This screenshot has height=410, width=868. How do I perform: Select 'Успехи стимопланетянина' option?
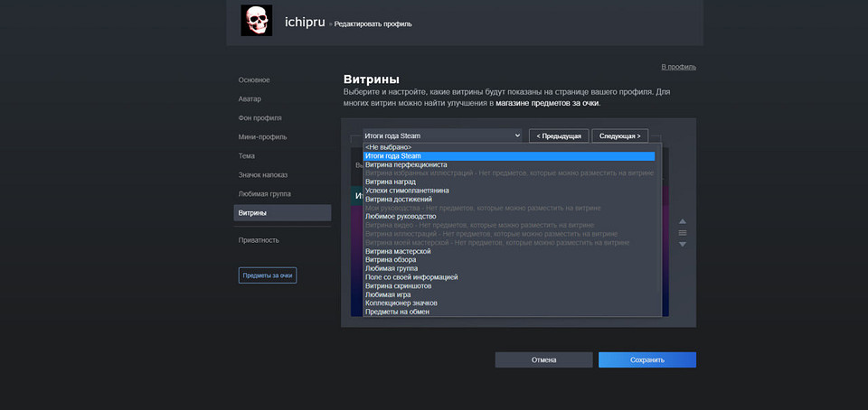pyautogui.click(x=509, y=191)
